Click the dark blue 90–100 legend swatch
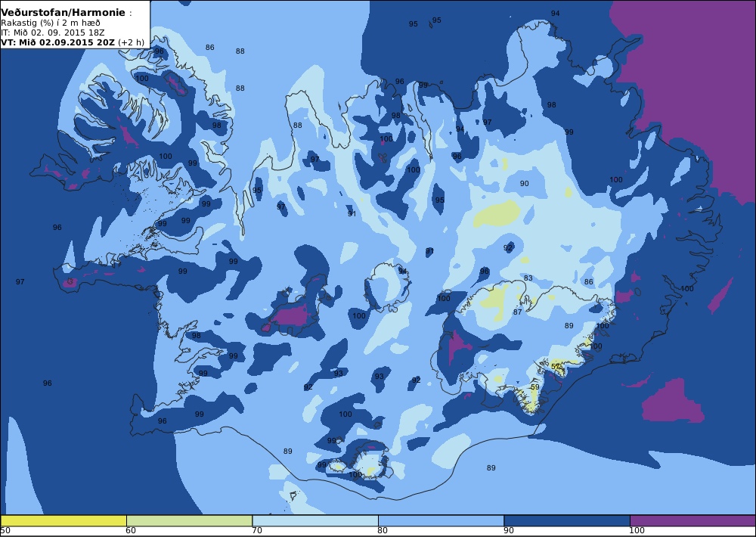The image size is (756, 537). point(567,520)
